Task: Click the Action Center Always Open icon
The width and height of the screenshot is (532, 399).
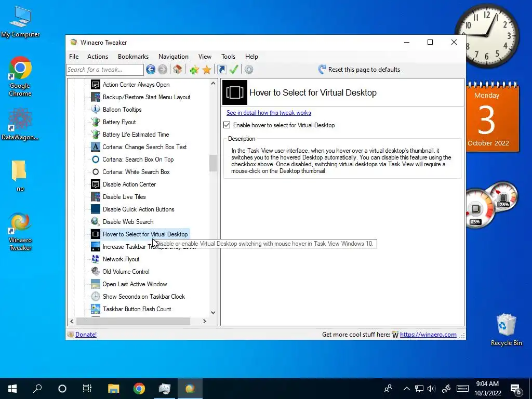Action: pos(96,85)
